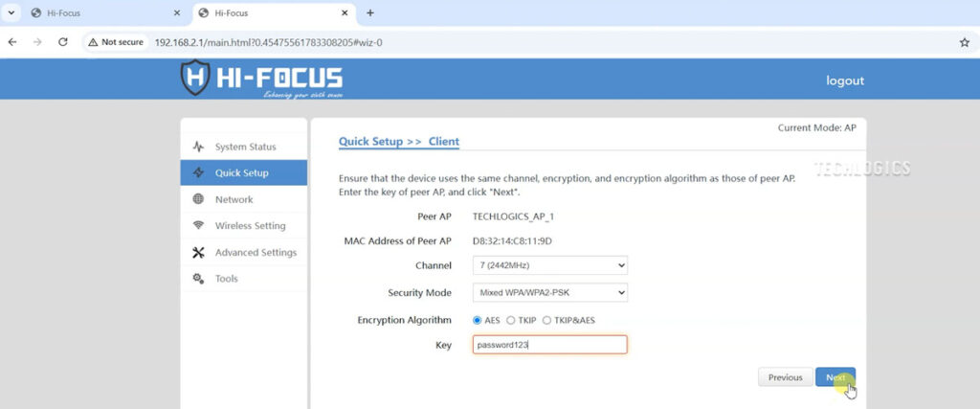
Task: Click the Tools gears icon in sidebar
Action: pyautogui.click(x=198, y=279)
